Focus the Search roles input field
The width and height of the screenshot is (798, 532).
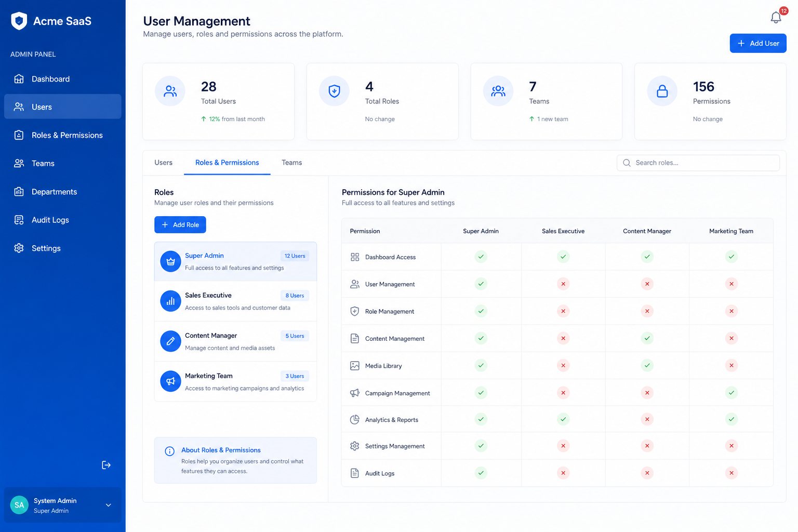click(x=698, y=163)
